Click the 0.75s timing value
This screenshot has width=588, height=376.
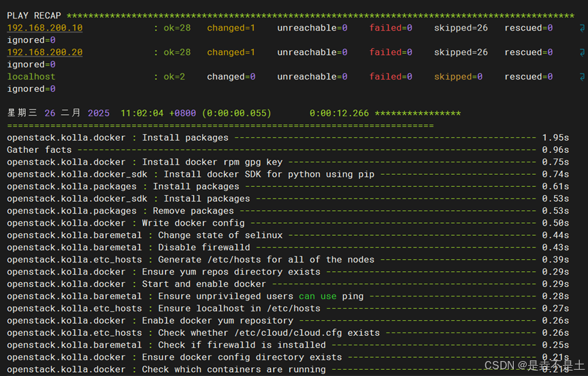[x=555, y=162]
